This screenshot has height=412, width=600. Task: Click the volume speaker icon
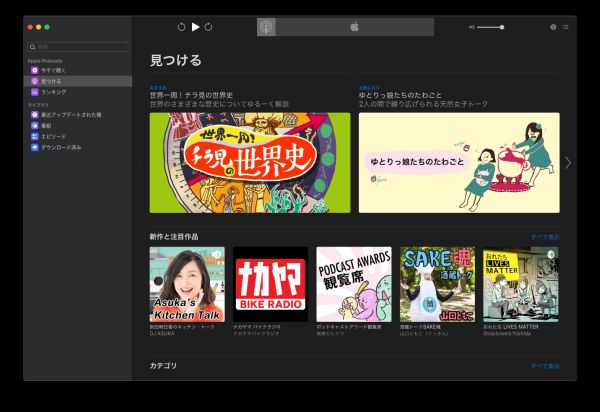[x=471, y=27]
